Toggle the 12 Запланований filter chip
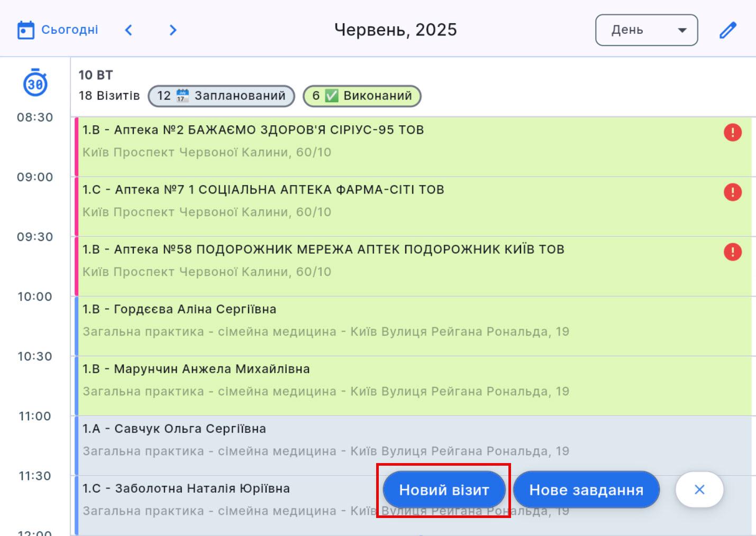This screenshot has width=756, height=536. 221,96
